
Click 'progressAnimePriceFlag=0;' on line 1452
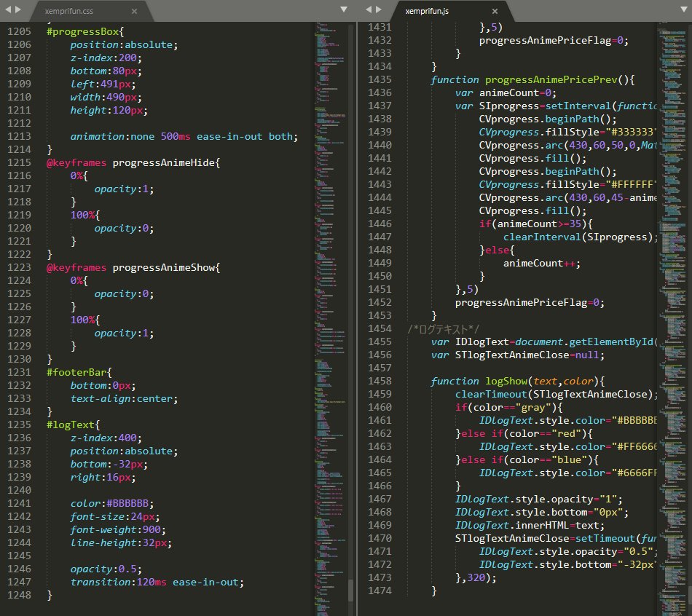point(530,303)
